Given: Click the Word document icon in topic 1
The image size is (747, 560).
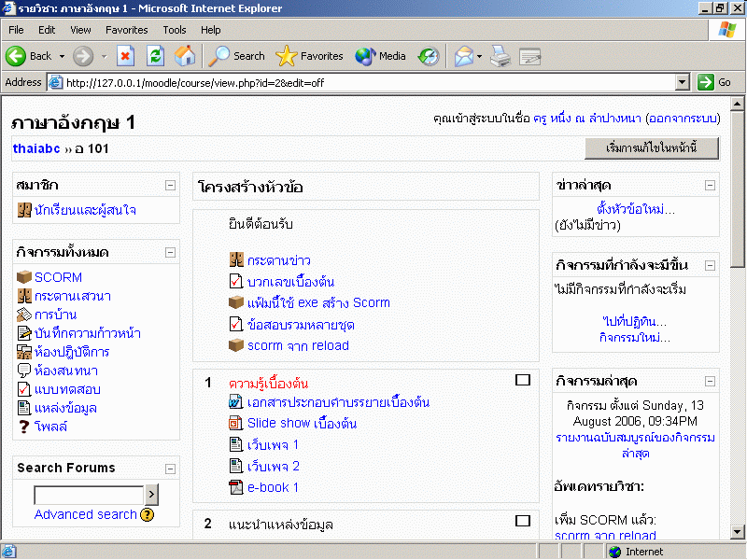Looking at the screenshot, I should pos(236,402).
